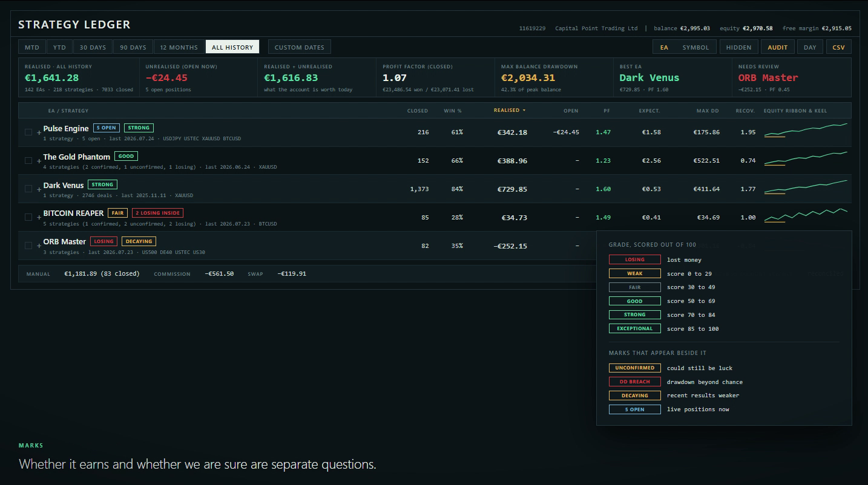Click DECAYING badge on ORB Master

(x=139, y=241)
